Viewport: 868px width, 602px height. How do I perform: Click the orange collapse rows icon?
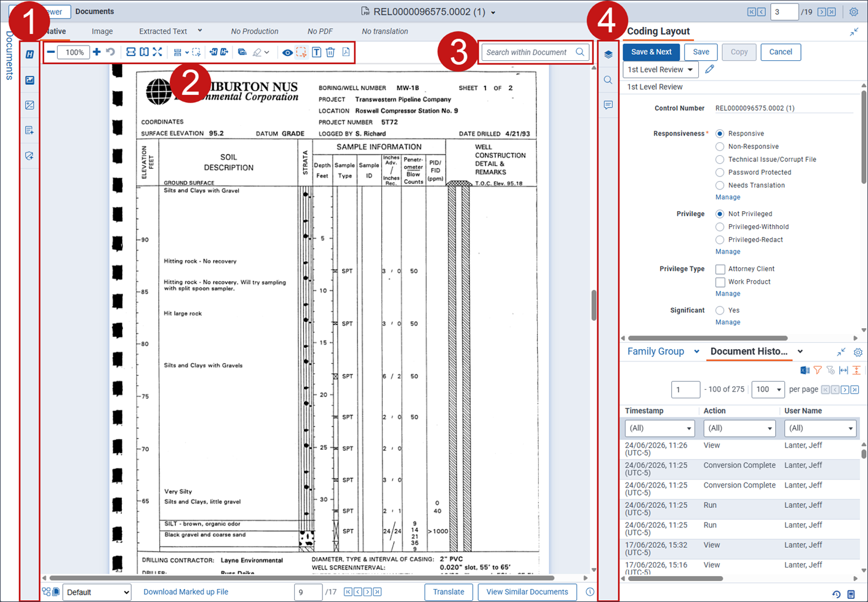(x=856, y=370)
